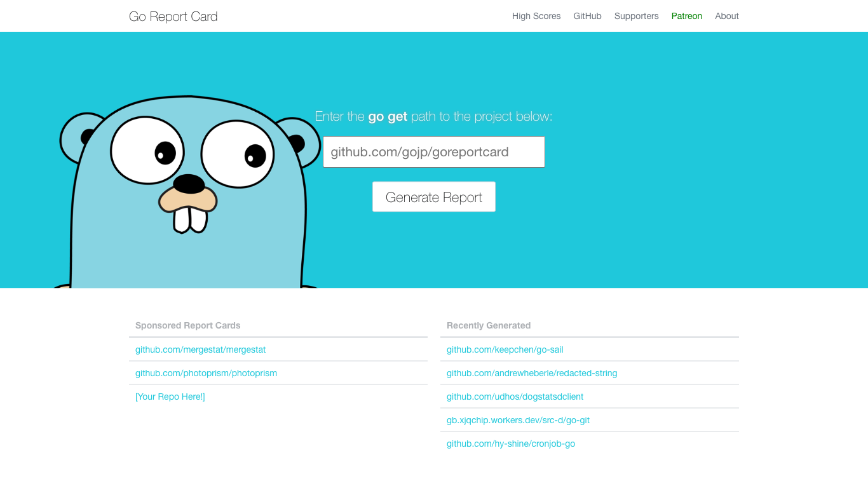Open github.com/hy-shine/cronjob-go report
The width and height of the screenshot is (868, 488).
(511, 444)
